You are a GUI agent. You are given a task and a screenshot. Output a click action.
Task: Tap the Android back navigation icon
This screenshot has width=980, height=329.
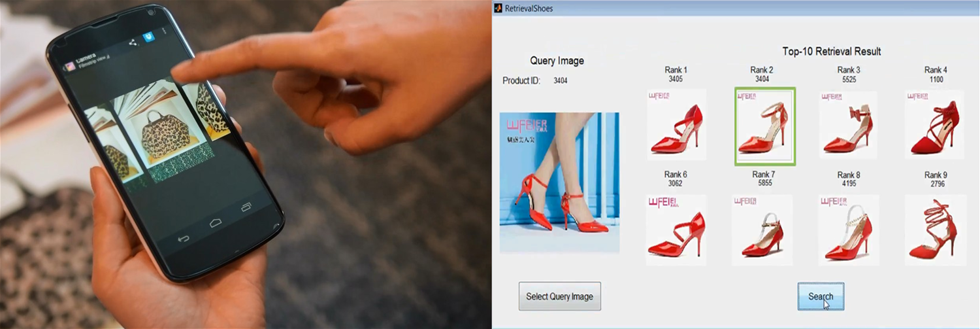pos(184,238)
